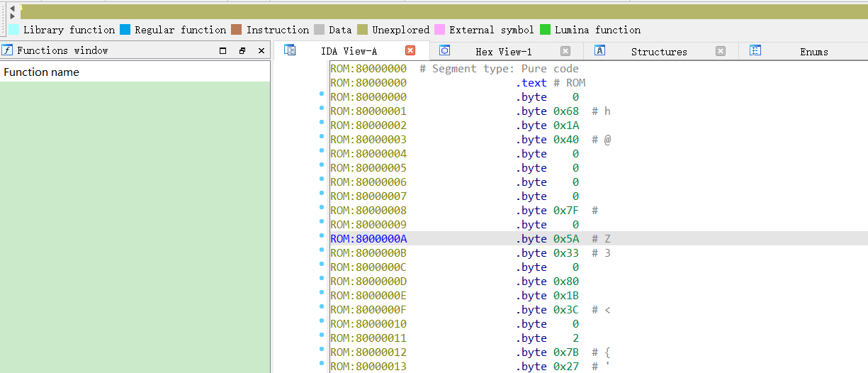Open the Structures tab
The image size is (868, 373).
tap(659, 52)
